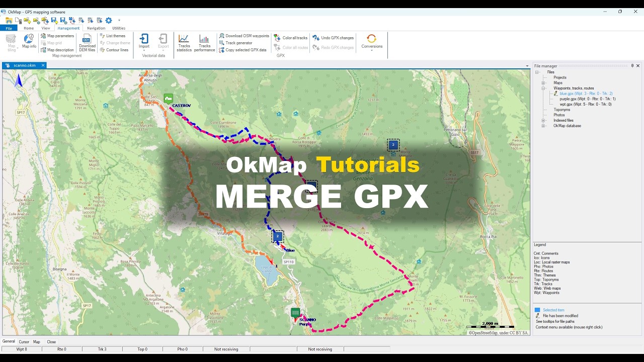Switch to Map status tab
The image size is (644, 362).
coord(37,342)
